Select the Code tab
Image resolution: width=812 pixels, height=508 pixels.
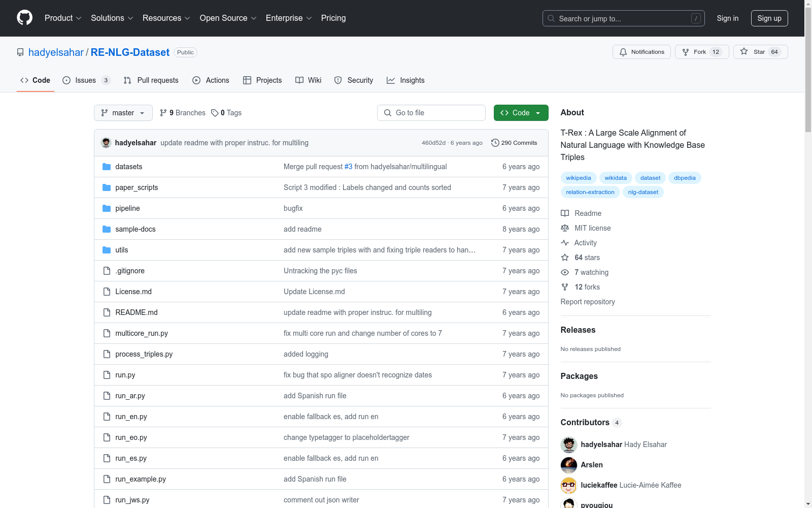point(36,80)
